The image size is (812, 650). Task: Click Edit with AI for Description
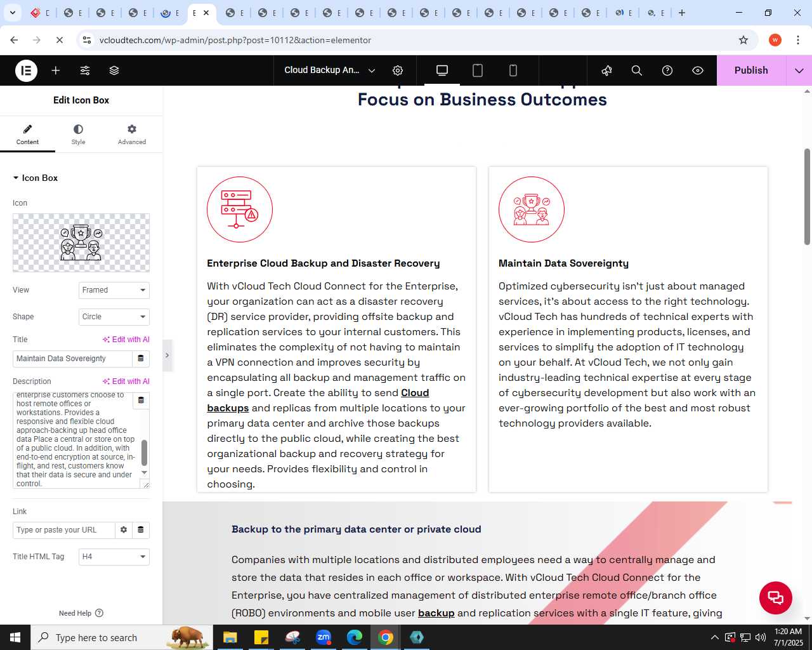(x=126, y=381)
